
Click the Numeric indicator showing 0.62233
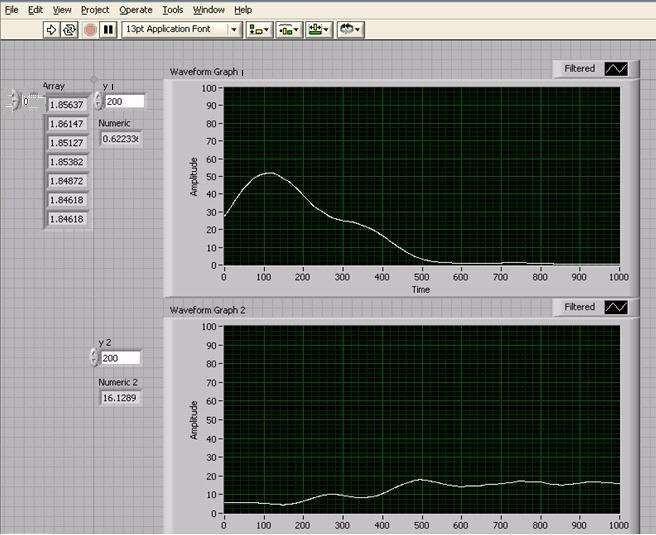click(121, 138)
